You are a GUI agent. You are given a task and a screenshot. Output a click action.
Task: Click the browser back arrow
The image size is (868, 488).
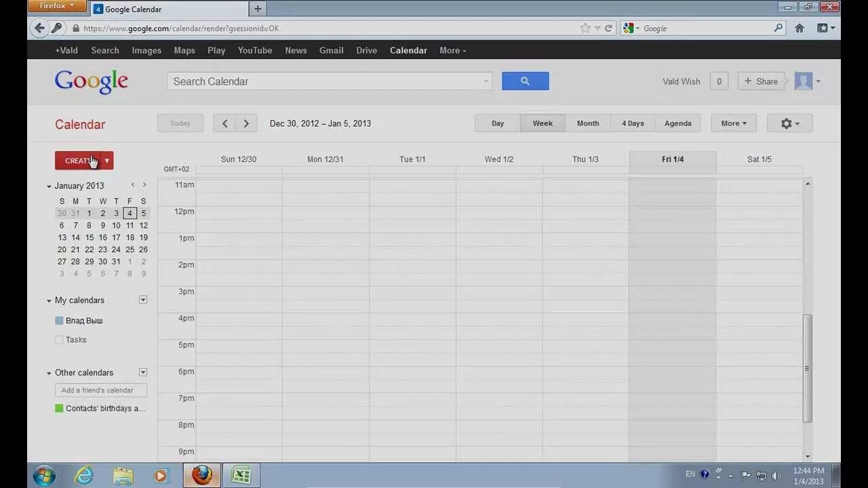39,28
